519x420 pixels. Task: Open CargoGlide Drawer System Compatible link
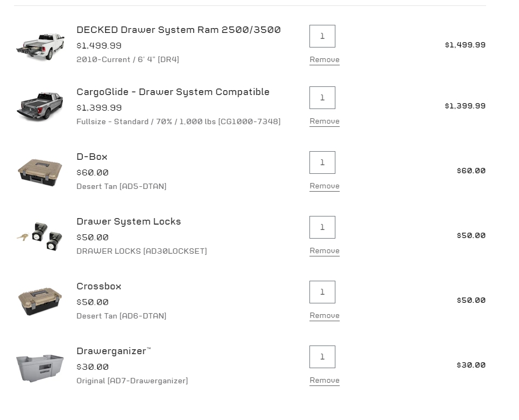[173, 92]
